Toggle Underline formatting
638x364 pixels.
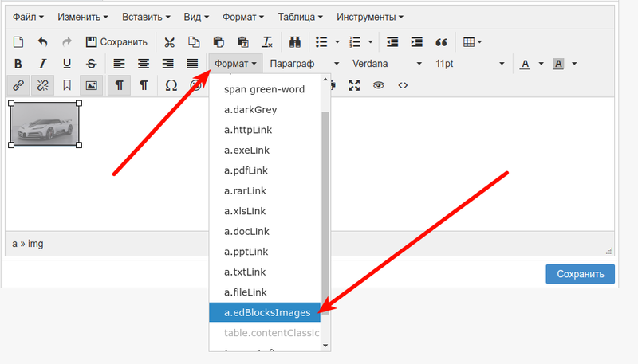pyautogui.click(x=67, y=64)
